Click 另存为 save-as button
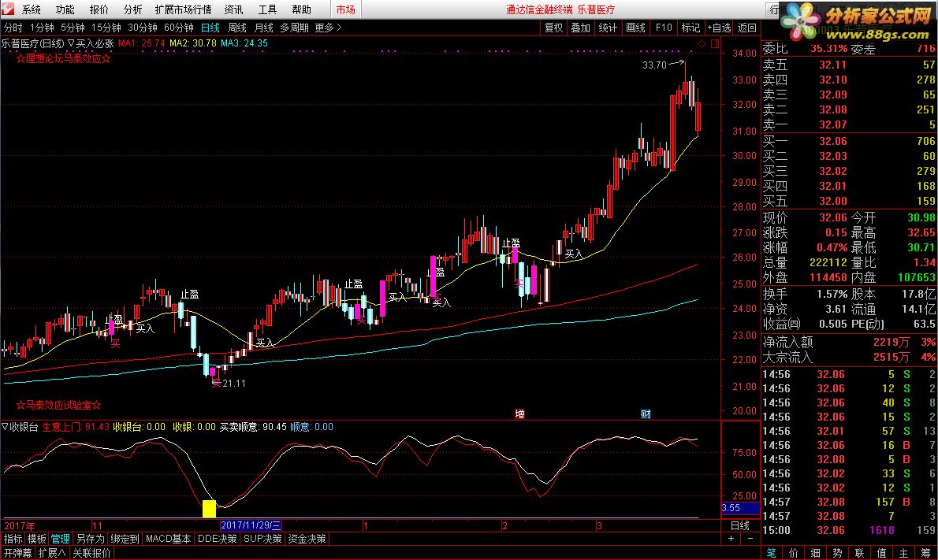The height and width of the screenshot is (560, 938). pyautogui.click(x=91, y=539)
